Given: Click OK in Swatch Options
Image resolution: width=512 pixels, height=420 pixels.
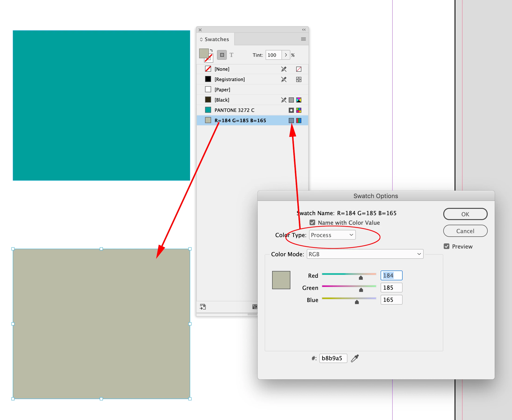Looking at the screenshot, I should click(465, 214).
